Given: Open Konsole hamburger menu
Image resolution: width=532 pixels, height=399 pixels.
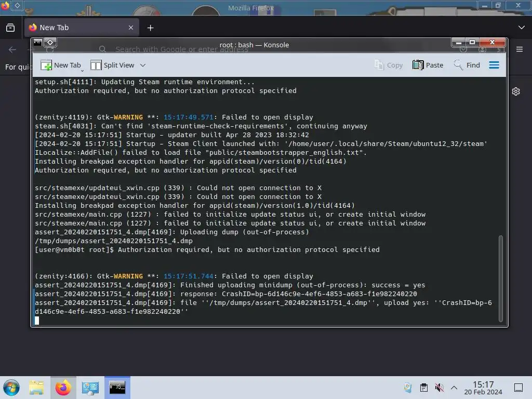Looking at the screenshot, I should [494, 65].
